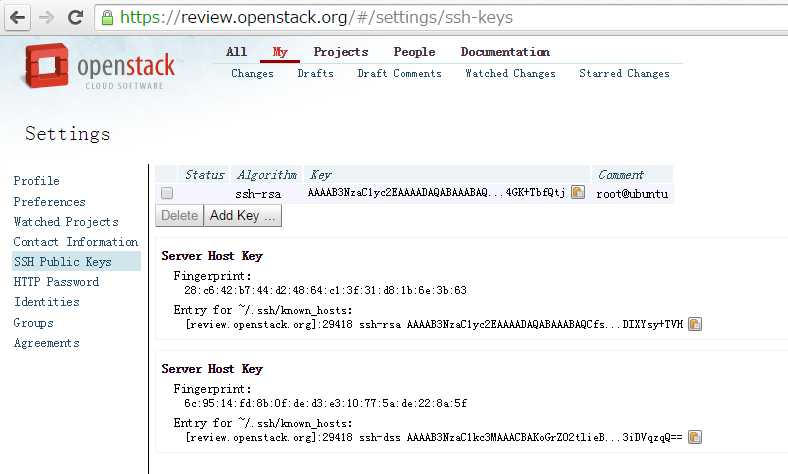This screenshot has height=474, width=788.
Task: Open the Groups settings page
Action: 33,323
